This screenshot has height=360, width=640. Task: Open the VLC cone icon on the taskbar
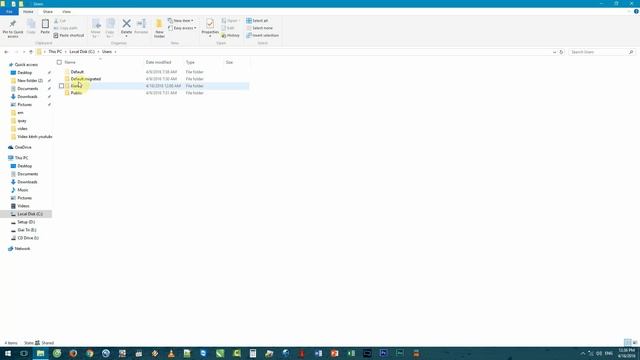coord(171,353)
